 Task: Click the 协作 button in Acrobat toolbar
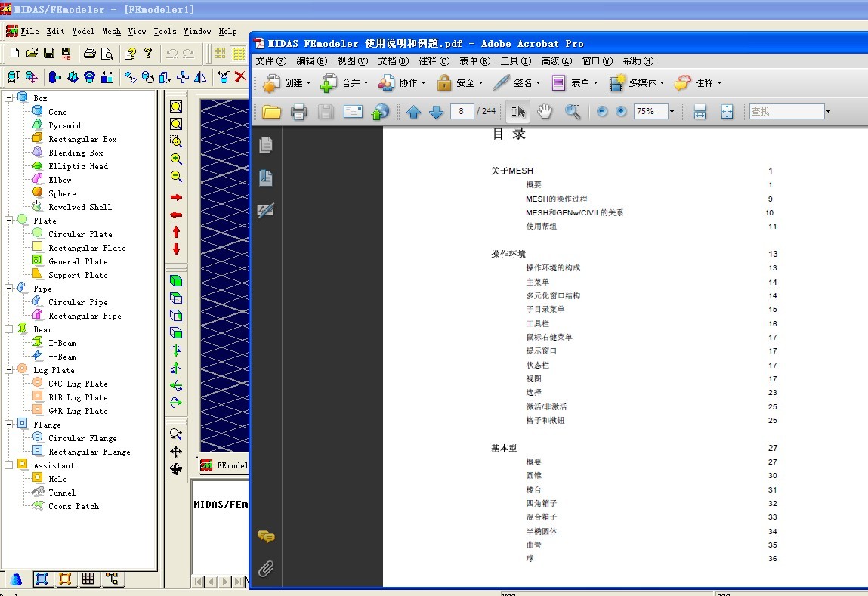402,83
